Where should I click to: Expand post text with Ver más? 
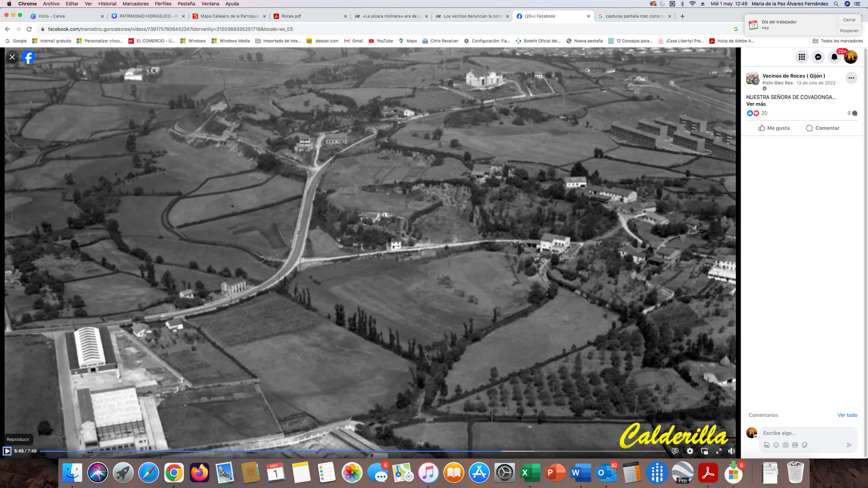click(756, 104)
